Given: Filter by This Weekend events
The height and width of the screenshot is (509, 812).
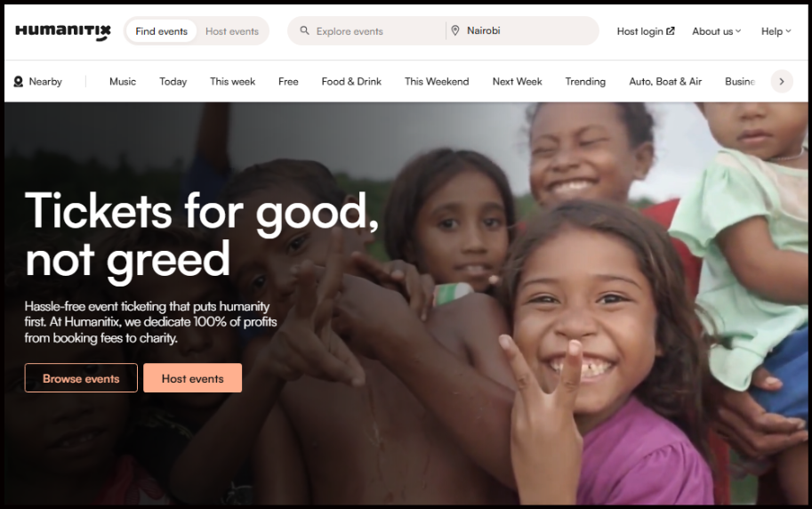Looking at the screenshot, I should (437, 81).
